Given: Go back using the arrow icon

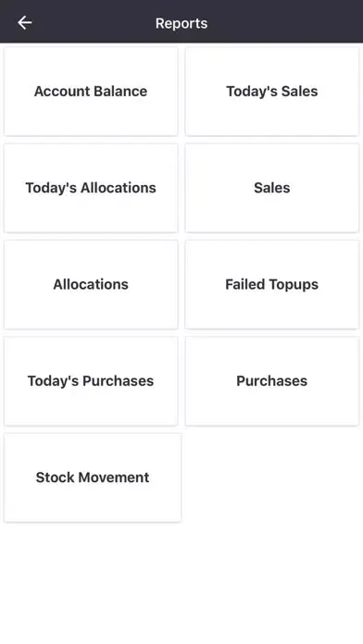Looking at the screenshot, I should [25, 22].
